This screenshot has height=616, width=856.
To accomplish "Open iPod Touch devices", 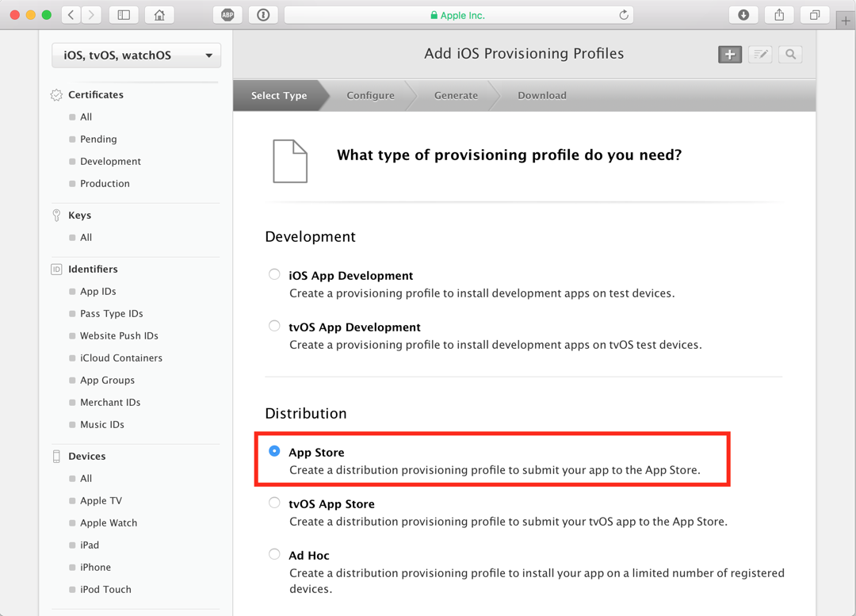I will click(x=105, y=590).
